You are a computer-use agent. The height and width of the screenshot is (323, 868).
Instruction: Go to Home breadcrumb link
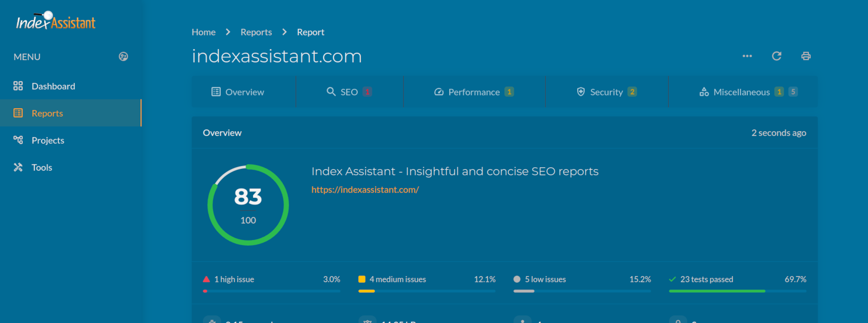[x=203, y=32]
